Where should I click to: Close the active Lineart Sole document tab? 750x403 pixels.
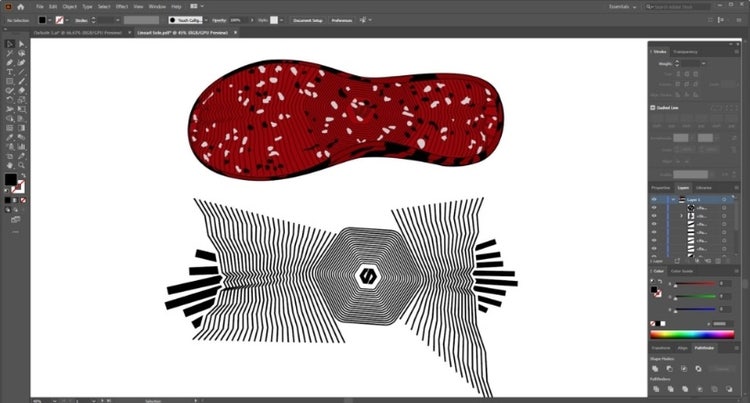coord(235,33)
